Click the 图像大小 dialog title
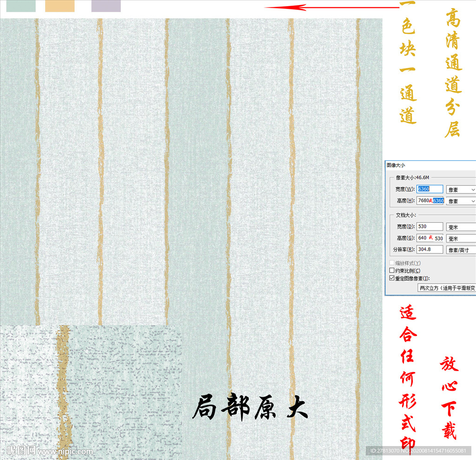 coord(396,165)
